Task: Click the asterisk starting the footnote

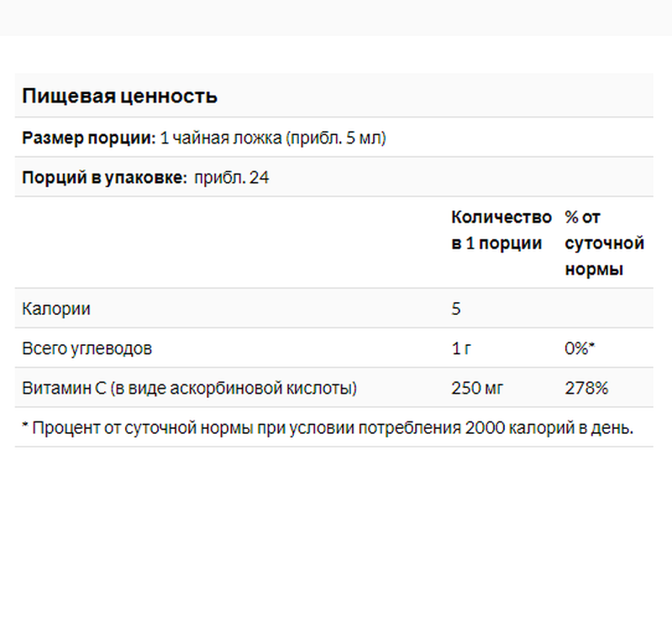Action: 25,426
